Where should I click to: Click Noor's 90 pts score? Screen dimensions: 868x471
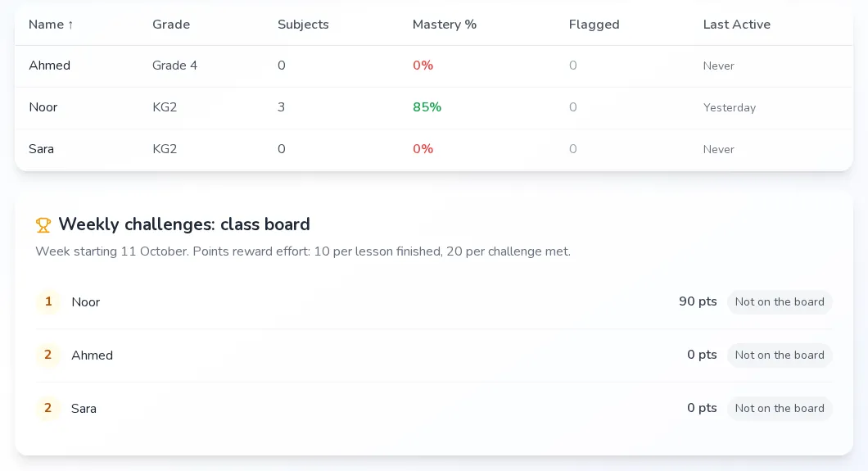tap(698, 301)
